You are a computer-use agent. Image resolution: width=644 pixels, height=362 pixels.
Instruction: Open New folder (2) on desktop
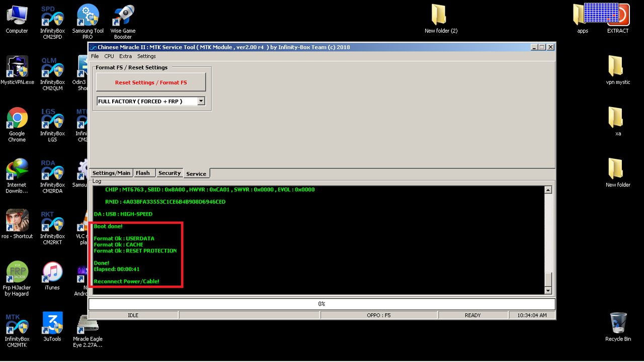441,19
